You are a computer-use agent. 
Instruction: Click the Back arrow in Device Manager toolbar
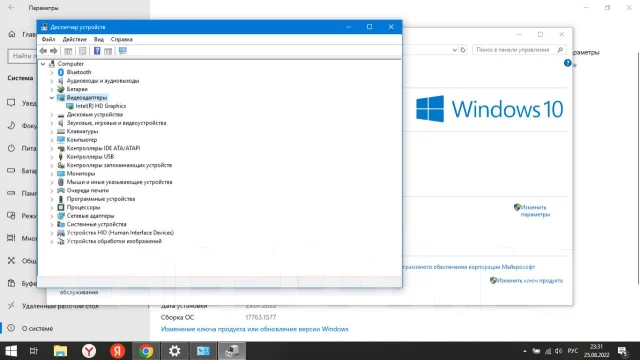point(43,51)
